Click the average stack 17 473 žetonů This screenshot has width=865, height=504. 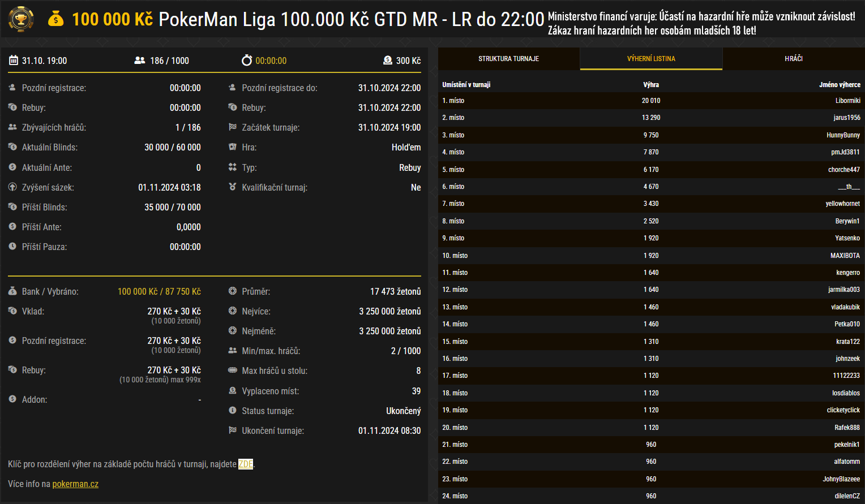(396, 291)
